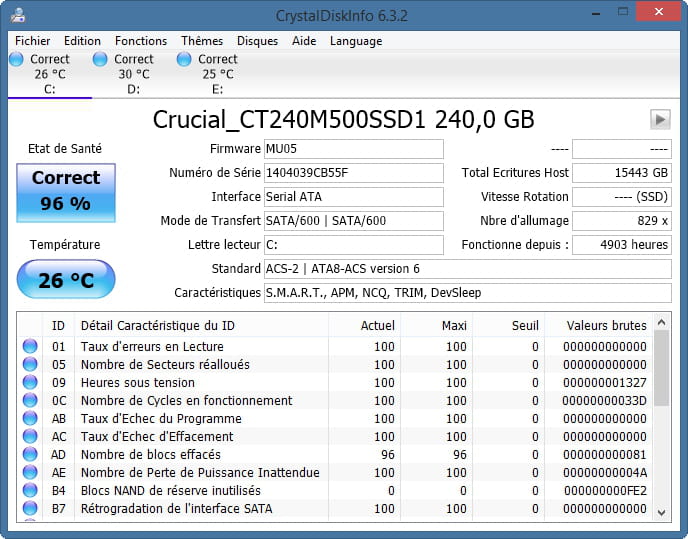
Task: Select row Nombre de blocs effacés
Action: [x=335, y=454]
